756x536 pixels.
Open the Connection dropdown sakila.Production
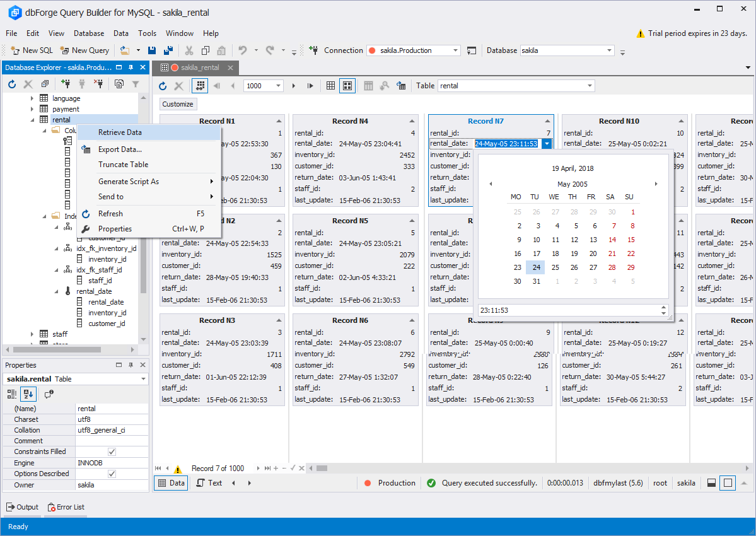click(455, 50)
